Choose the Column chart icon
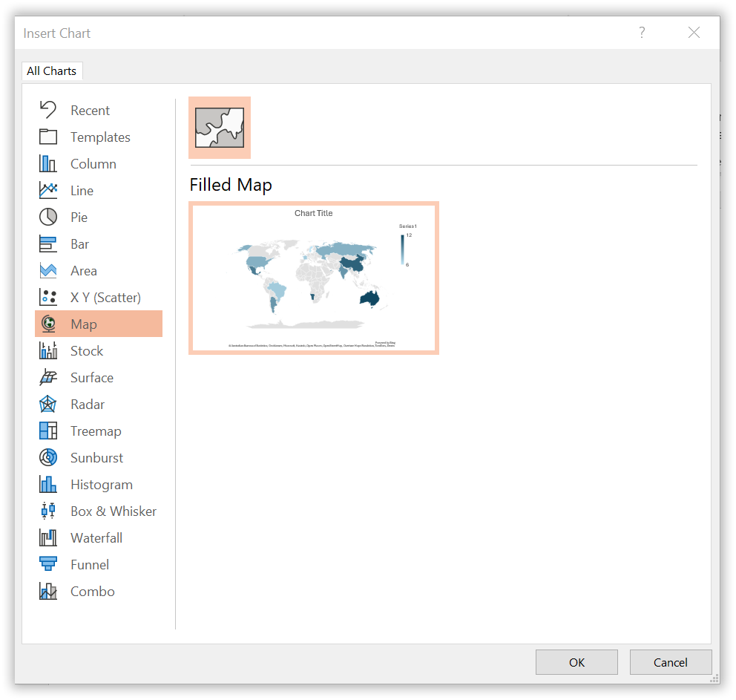Image resolution: width=736 pixels, height=700 pixels. pyautogui.click(x=48, y=164)
